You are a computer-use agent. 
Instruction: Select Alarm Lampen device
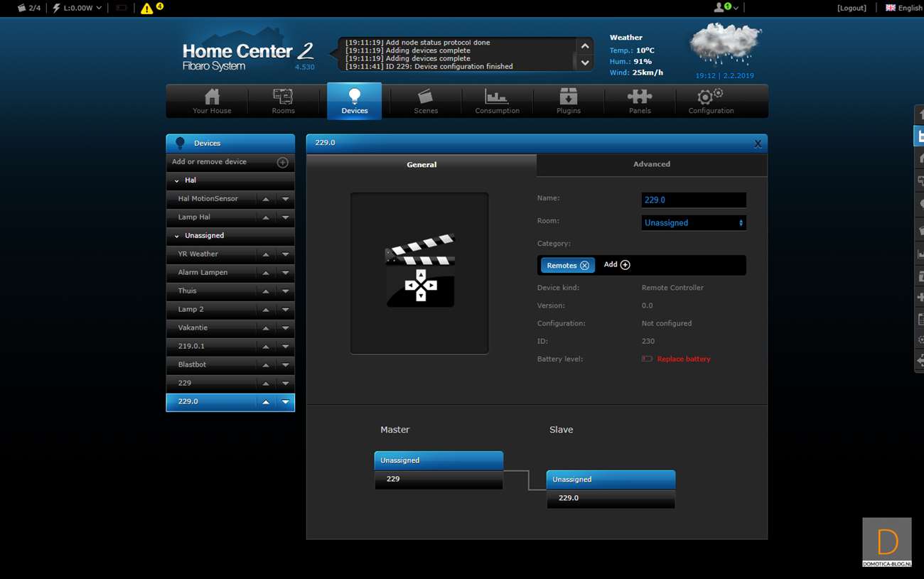point(203,273)
